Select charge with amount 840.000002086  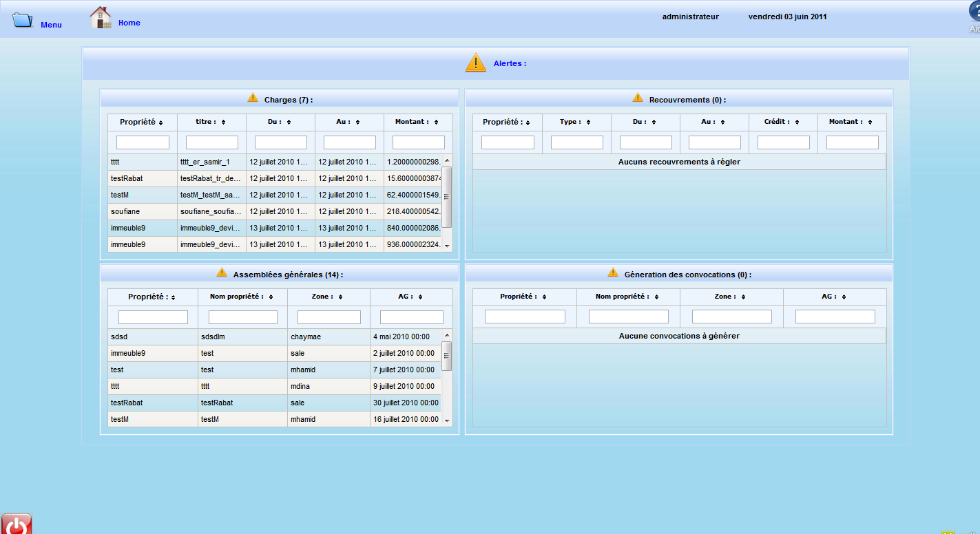(275, 228)
